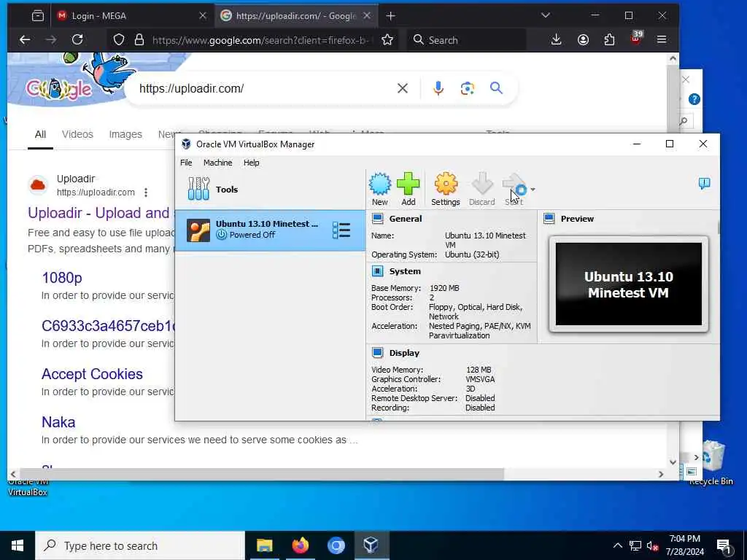
Task: Click the Firefox taskbar icon
Action: (300, 545)
